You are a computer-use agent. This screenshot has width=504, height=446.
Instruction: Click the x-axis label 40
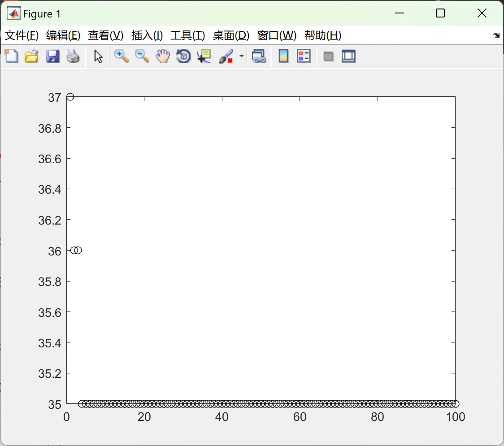tap(222, 417)
